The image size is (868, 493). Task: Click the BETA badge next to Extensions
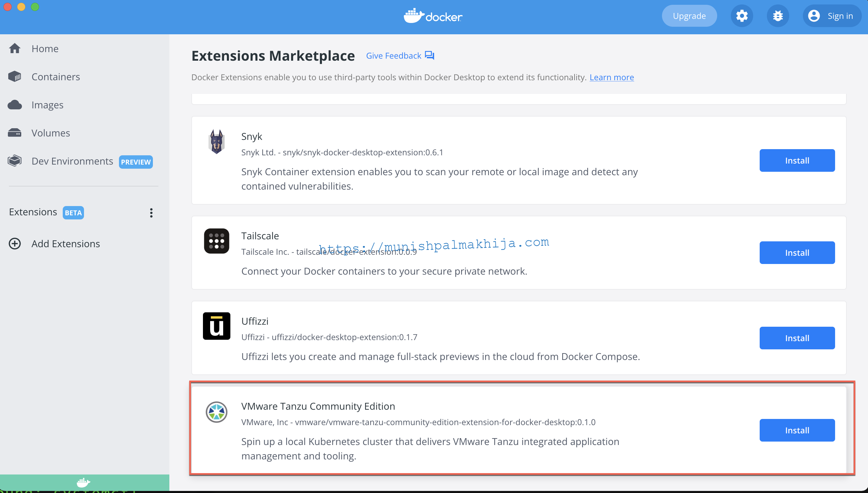[73, 213]
